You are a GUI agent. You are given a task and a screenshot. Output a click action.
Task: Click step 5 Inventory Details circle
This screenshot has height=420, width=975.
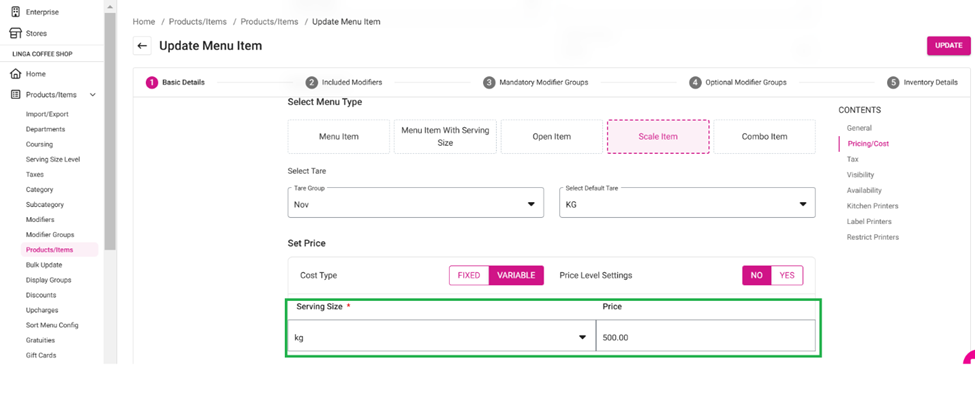pos(893,83)
